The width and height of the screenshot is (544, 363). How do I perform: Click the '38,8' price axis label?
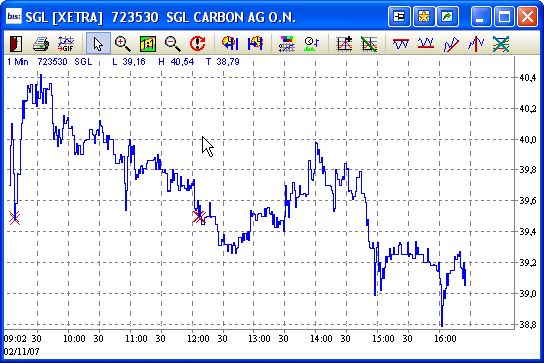point(528,325)
